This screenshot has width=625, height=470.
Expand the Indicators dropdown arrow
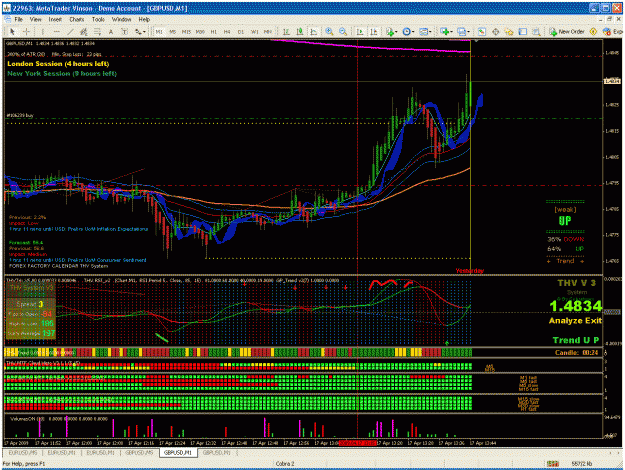click(x=396, y=32)
